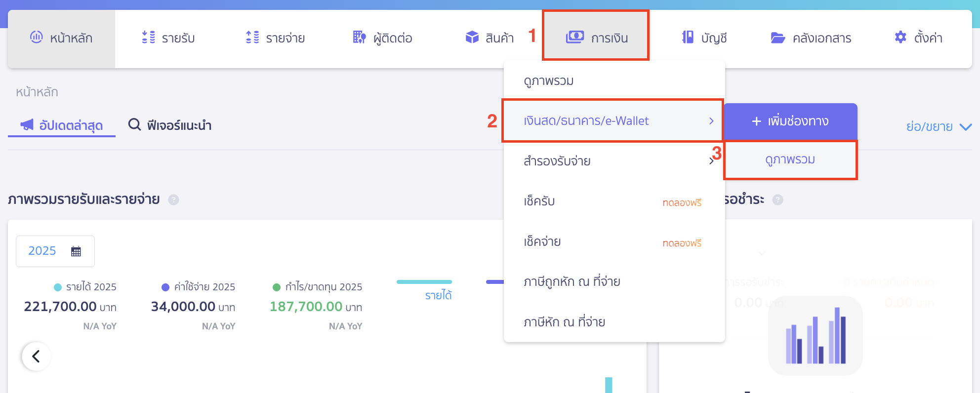Open the หน้าหลัก menu tab
Screen dimensions: 980x393
coord(61,38)
